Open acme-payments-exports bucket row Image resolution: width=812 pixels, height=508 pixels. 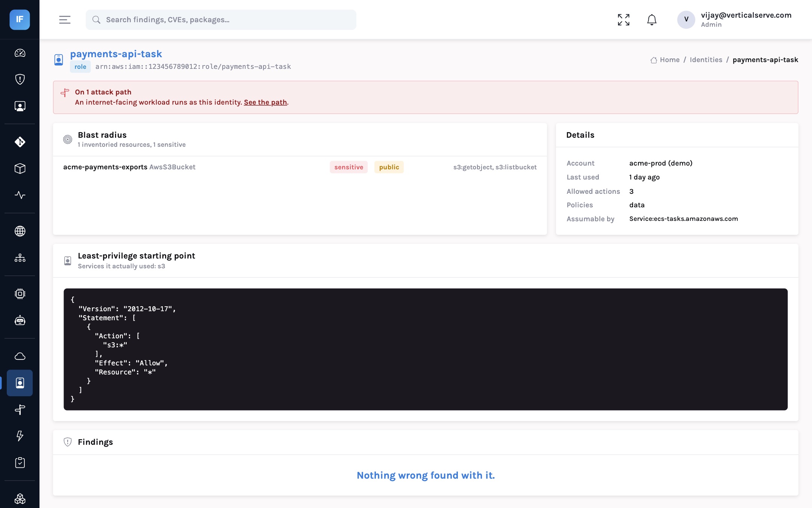coord(300,167)
